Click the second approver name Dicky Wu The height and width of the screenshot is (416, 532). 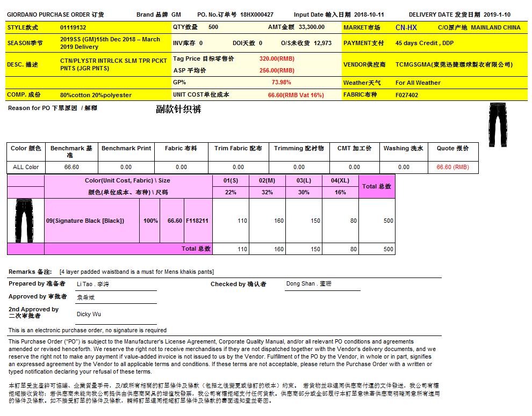89,314
